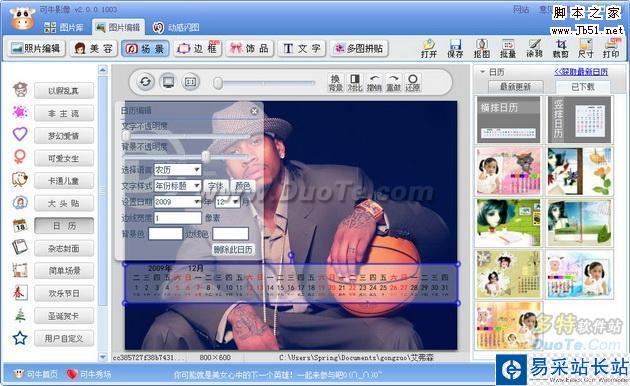Open the 选择语言 dropdown showing 农历
630x386 pixels.
(x=177, y=170)
